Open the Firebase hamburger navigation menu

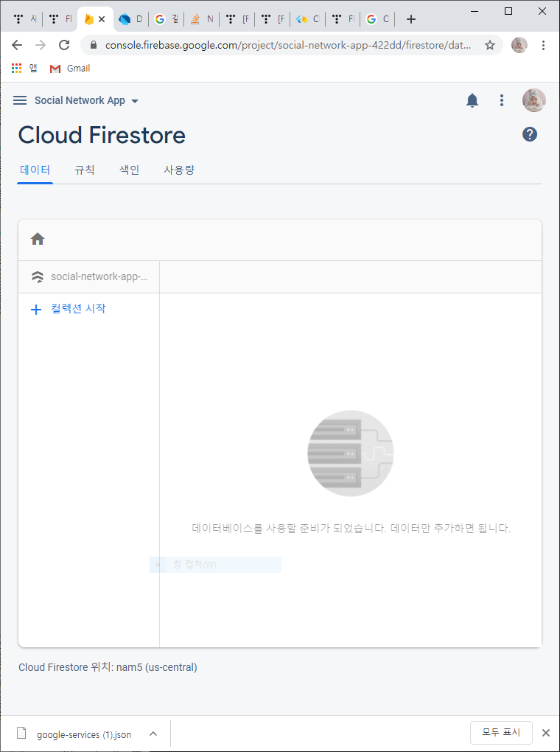pos(20,100)
